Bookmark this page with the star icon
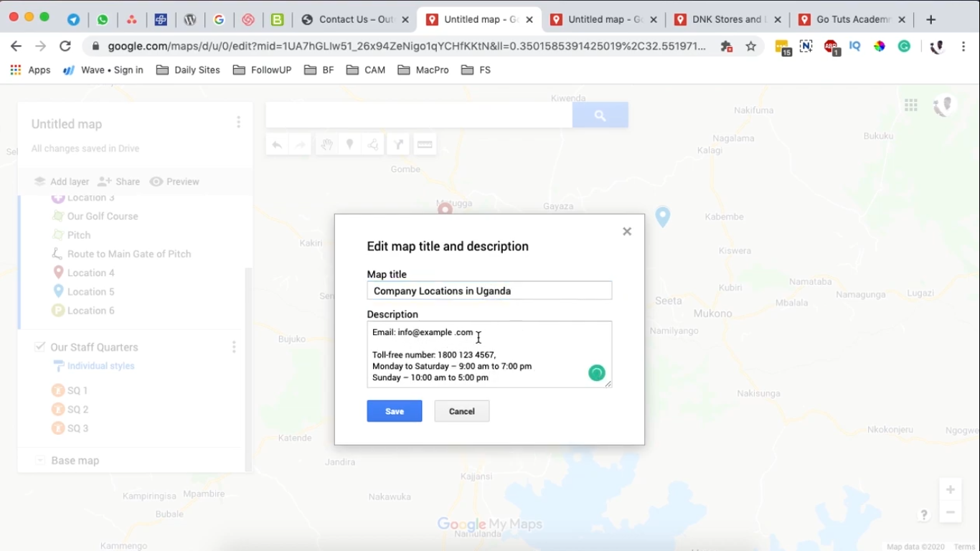980x551 pixels. pos(751,47)
